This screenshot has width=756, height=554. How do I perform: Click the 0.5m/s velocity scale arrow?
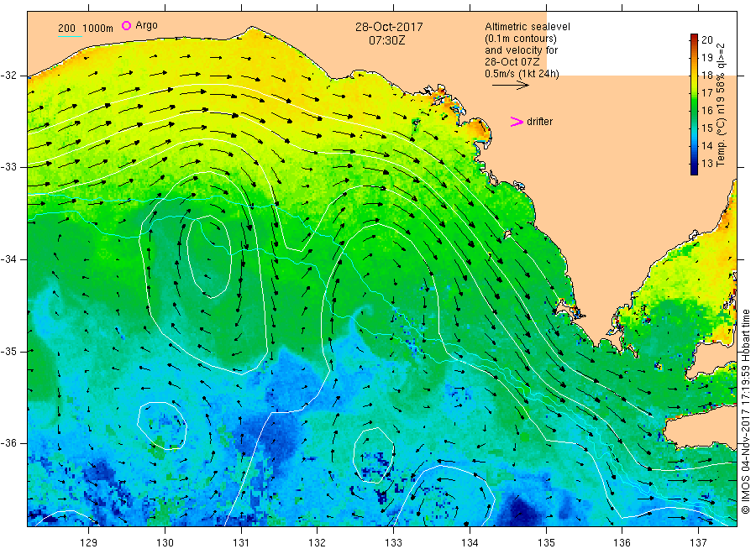click(511, 86)
